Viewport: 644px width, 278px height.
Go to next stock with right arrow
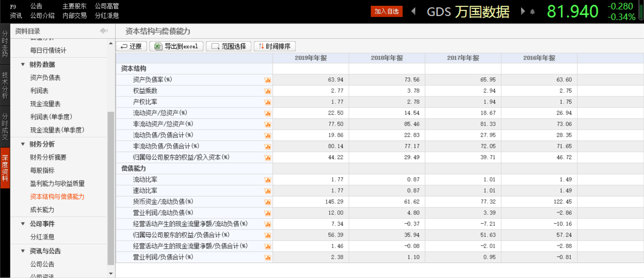tap(523, 11)
